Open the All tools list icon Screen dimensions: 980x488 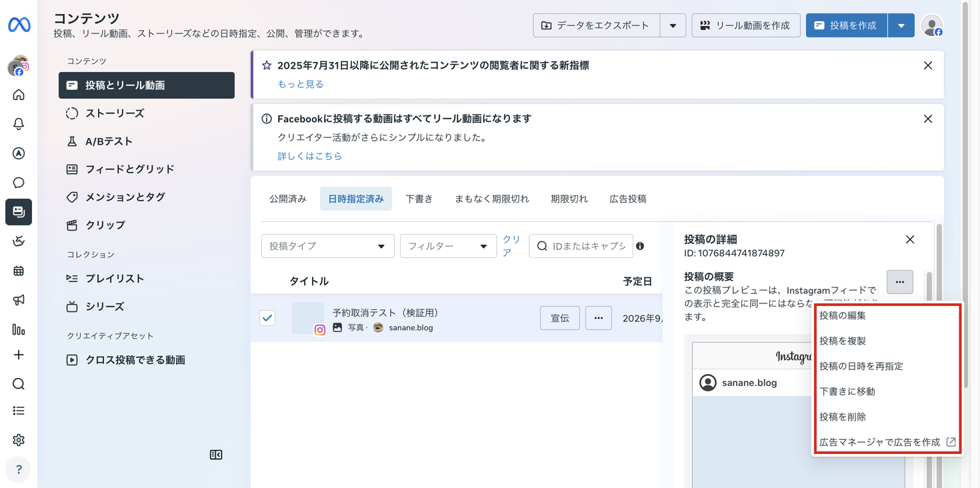(x=19, y=411)
